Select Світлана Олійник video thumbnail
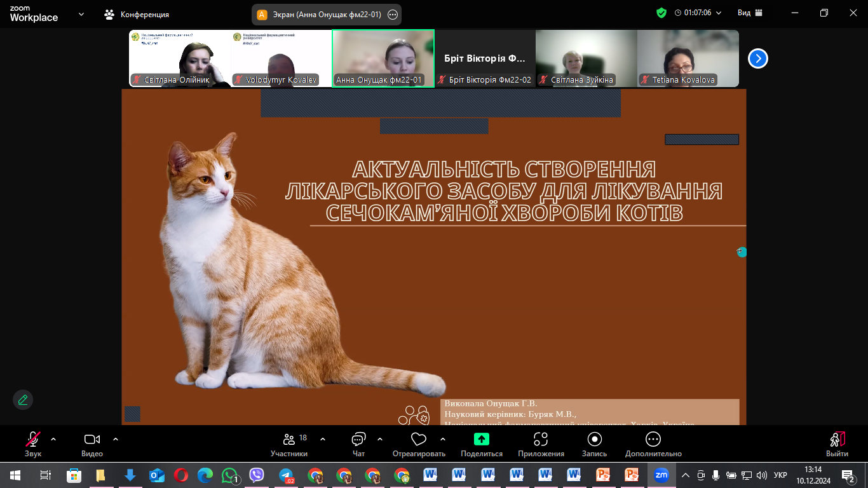Screen dimensions: 868x488 click(x=180, y=58)
